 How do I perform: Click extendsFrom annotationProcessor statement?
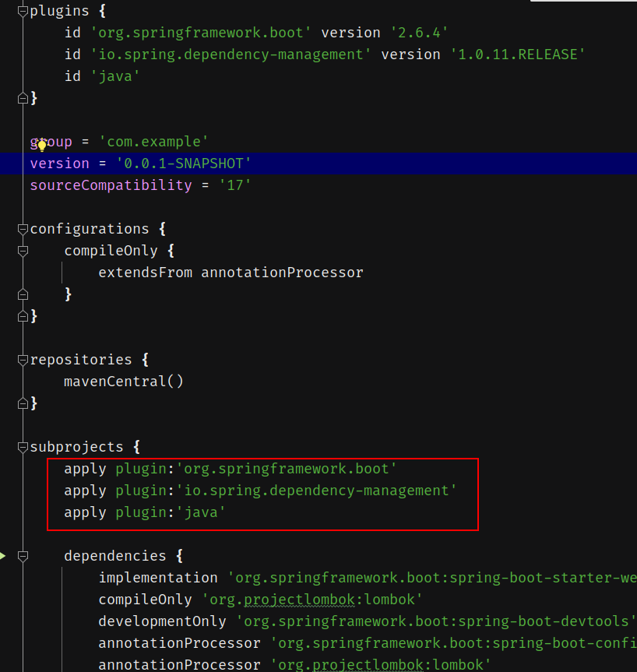pos(231,273)
